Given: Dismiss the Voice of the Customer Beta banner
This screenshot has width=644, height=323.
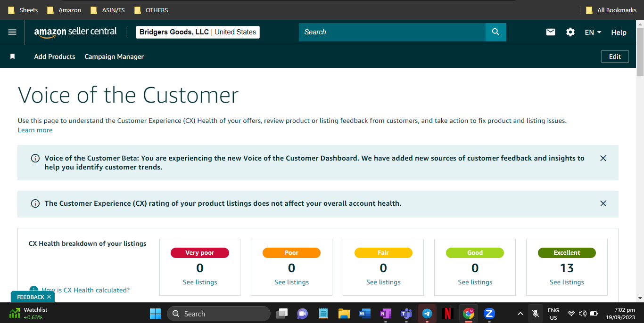Looking at the screenshot, I should click(x=603, y=158).
